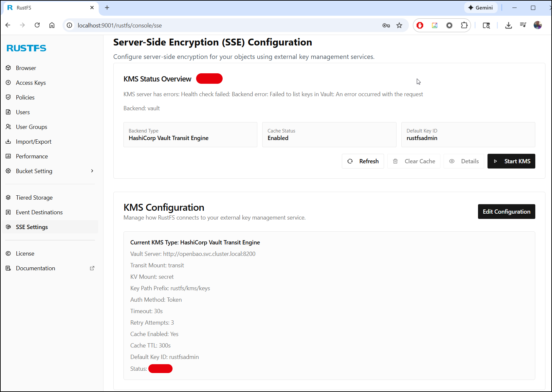Click the Tiered Storage layers icon
Viewport: 552px width, 392px height.
(9, 197)
